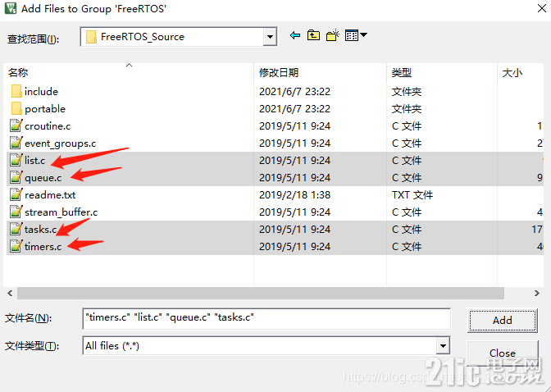Click the readme.txt file icon
Screen dimensions: 551x392
click(16, 194)
